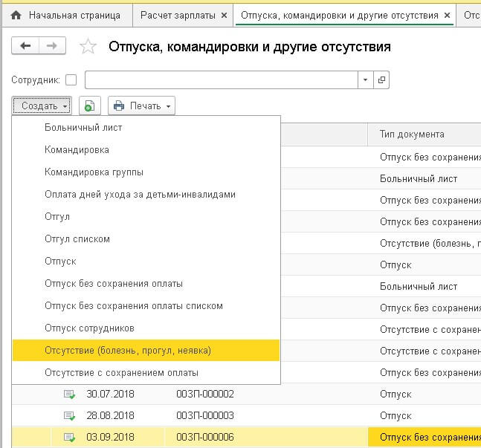Choose Командировка from the menu

pos(146,150)
